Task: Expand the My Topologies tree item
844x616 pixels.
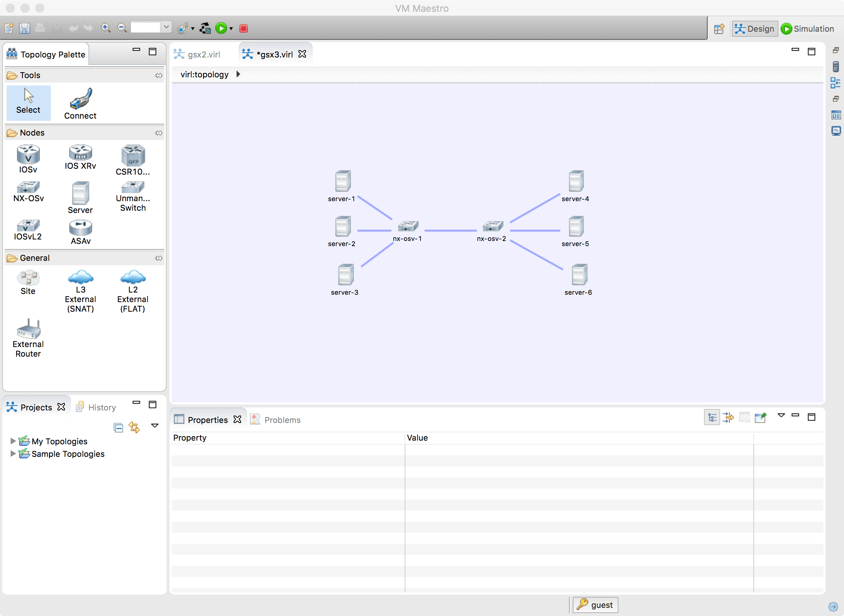Action: (x=13, y=441)
